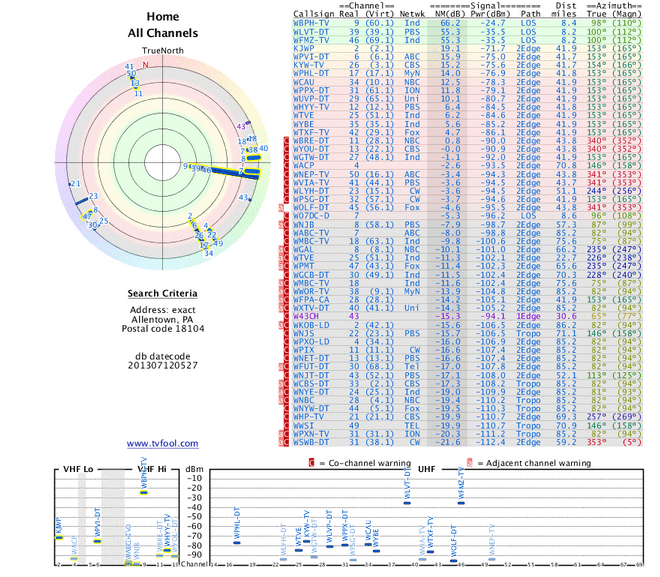Screen dimensions: 660x577
Task: Click the Postal code 18104 text
Action: pyautogui.click(x=163, y=329)
